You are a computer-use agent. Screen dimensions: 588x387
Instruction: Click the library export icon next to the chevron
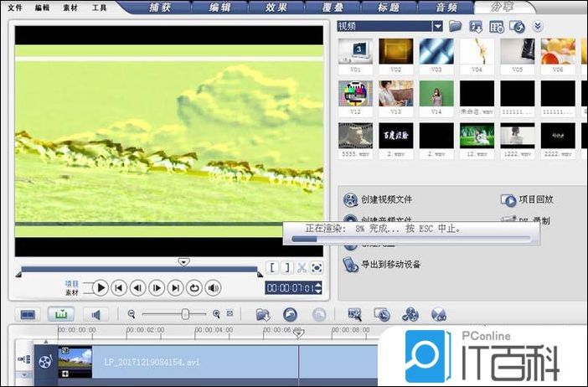[x=517, y=27]
